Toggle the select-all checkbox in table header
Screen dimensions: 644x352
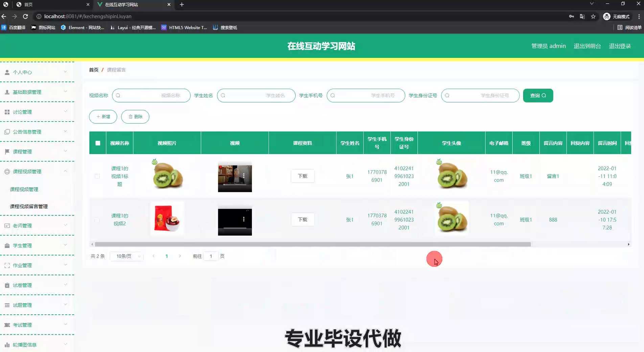tap(98, 143)
